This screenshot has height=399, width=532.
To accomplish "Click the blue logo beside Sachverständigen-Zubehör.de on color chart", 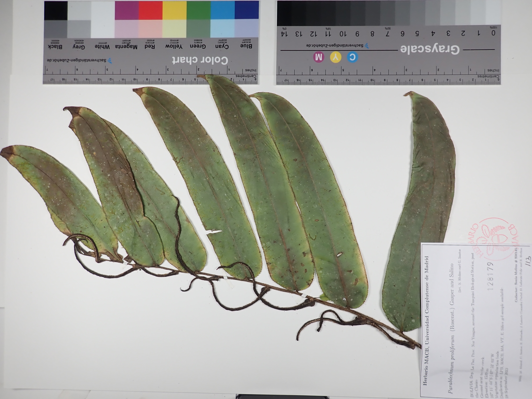I will tap(110, 60).
